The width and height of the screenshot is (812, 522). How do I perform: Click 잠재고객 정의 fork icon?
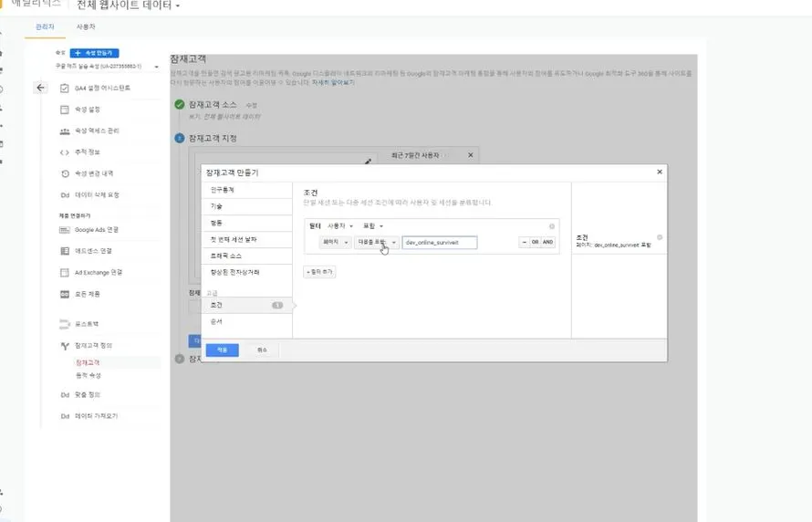(65, 346)
